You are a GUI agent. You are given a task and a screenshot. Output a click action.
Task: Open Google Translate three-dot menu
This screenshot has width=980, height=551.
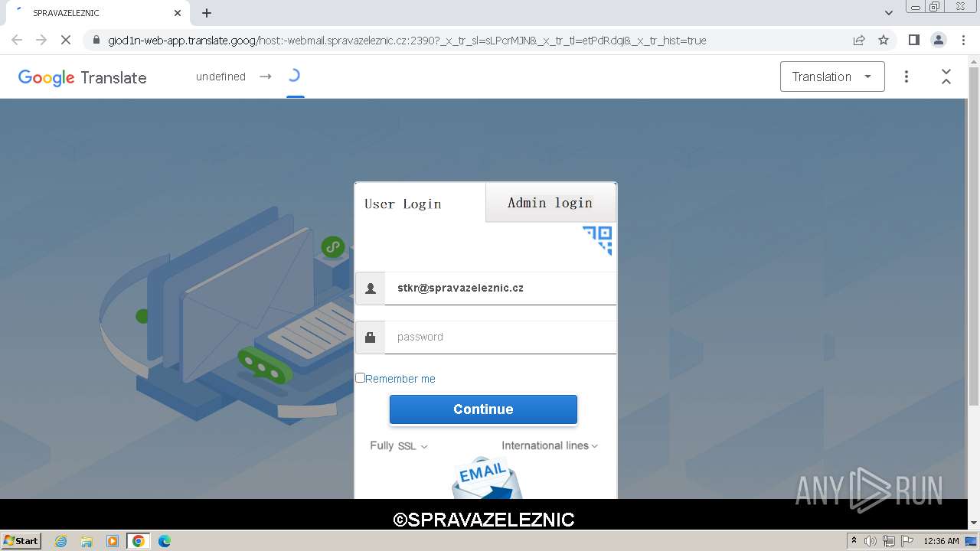click(906, 77)
